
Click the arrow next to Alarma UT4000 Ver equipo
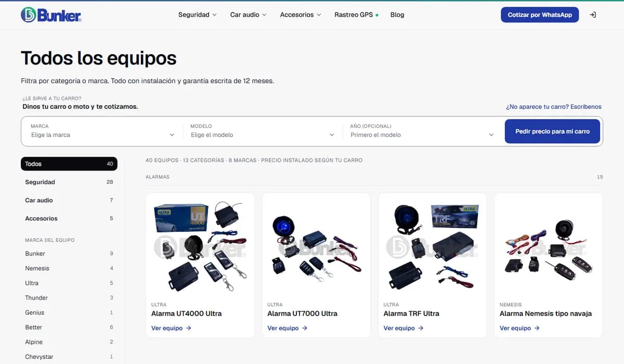189,328
